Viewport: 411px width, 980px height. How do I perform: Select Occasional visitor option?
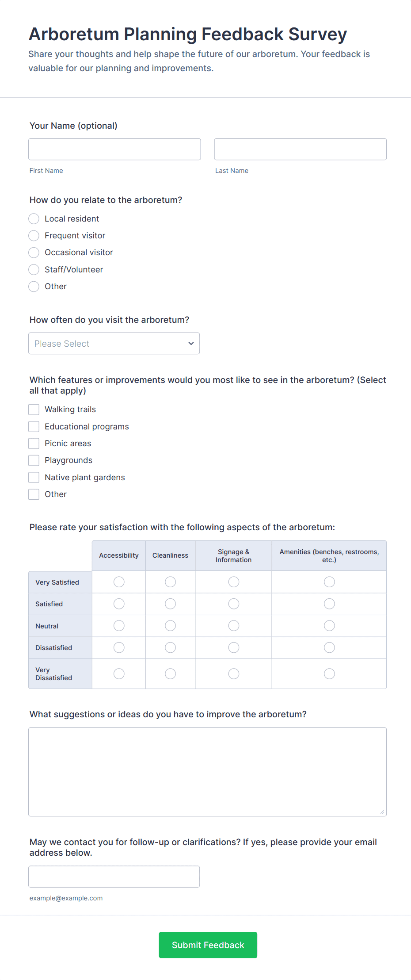tap(34, 253)
